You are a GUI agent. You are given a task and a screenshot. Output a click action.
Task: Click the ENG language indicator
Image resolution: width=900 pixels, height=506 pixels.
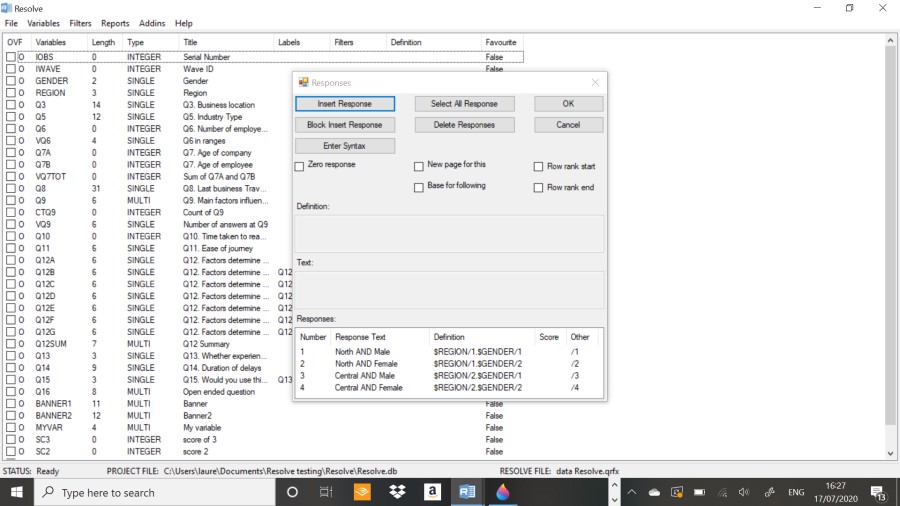[796, 492]
